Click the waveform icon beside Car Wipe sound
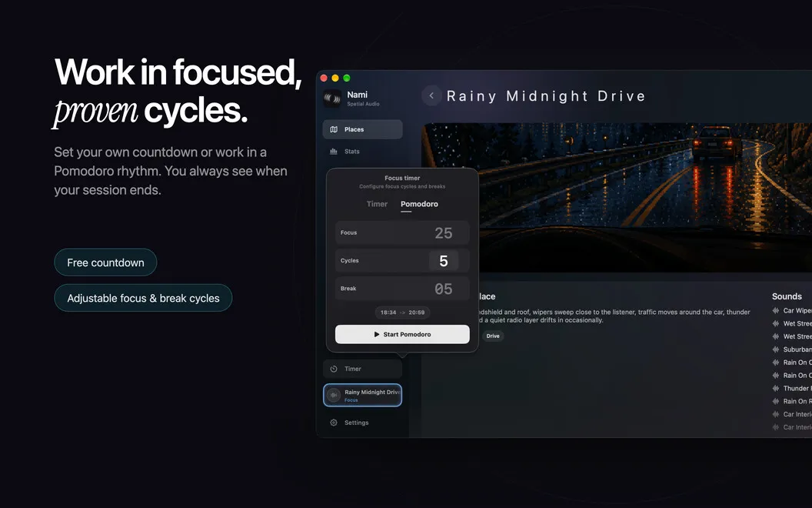This screenshot has height=508, width=812. point(776,310)
